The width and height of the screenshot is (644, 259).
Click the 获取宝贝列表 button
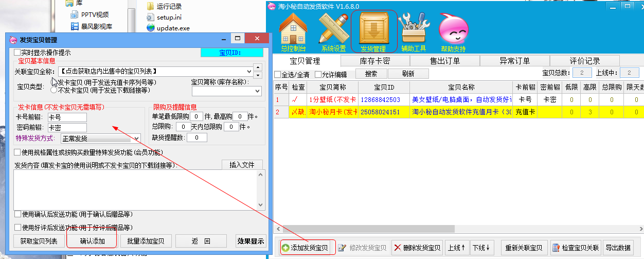pyautogui.click(x=39, y=241)
